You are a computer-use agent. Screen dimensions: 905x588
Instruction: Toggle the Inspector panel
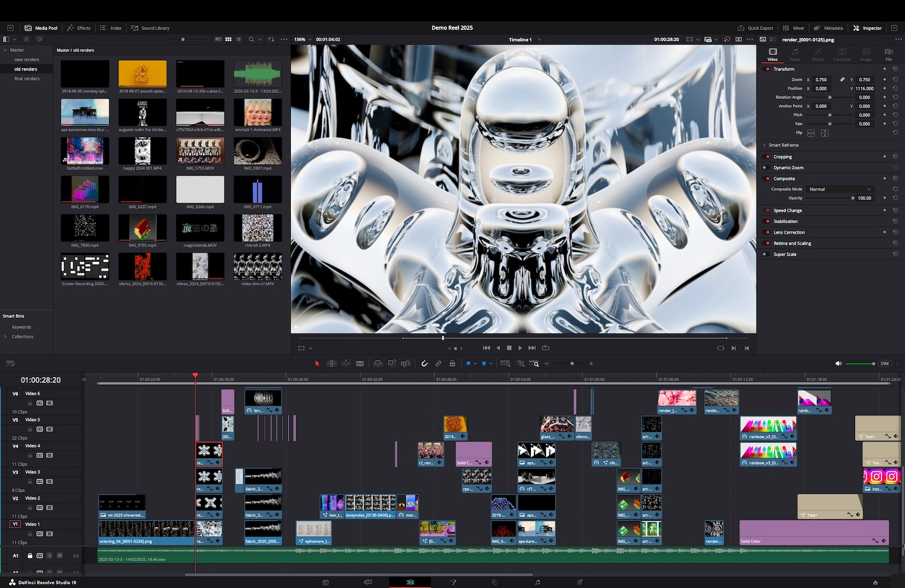[868, 28]
